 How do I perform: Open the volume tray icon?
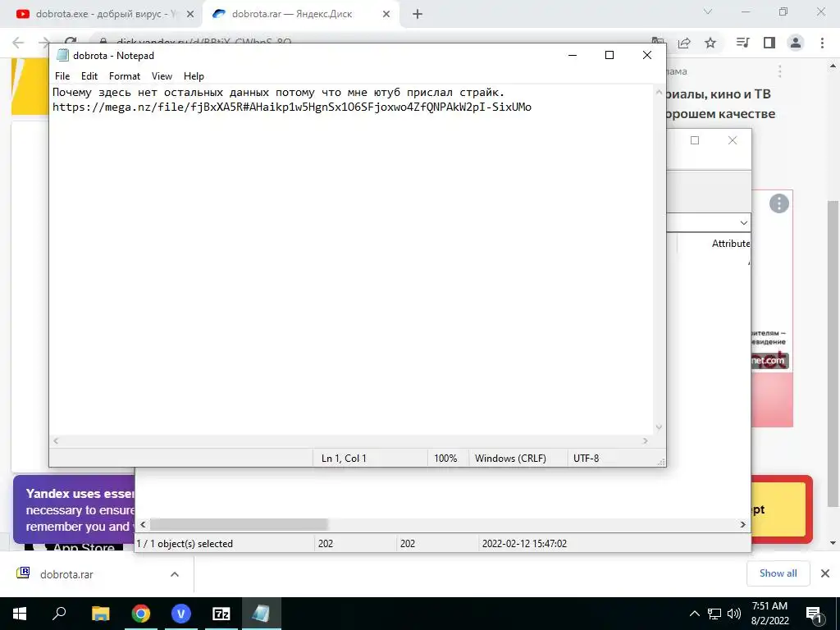pos(734,614)
